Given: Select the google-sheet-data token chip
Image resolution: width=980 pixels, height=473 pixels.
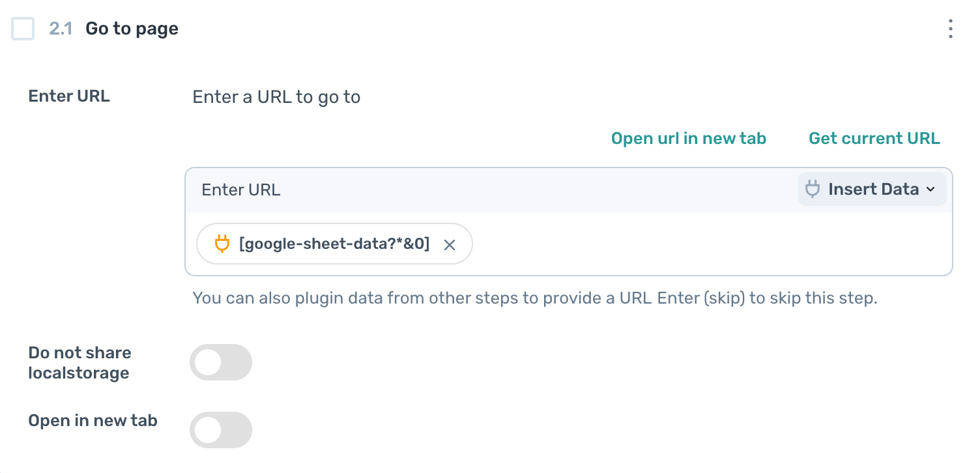Looking at the screenshot, I should 334,244.
